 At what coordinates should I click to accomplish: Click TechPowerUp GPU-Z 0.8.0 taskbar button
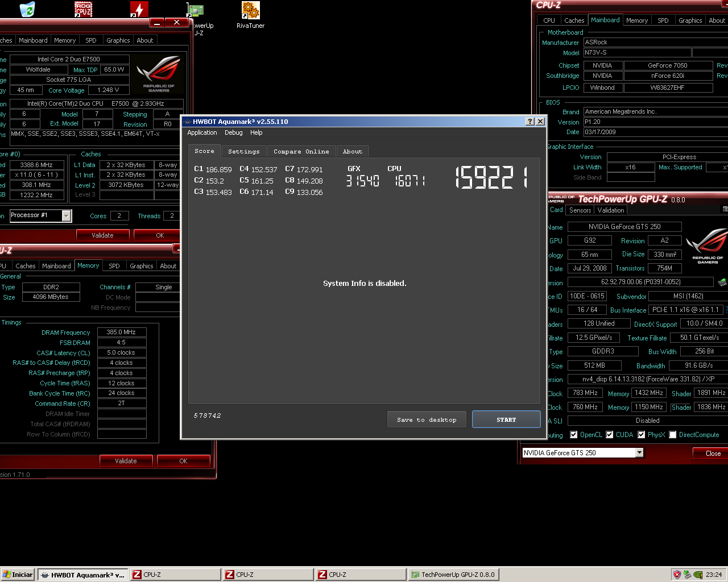click(x=453, y=575)
